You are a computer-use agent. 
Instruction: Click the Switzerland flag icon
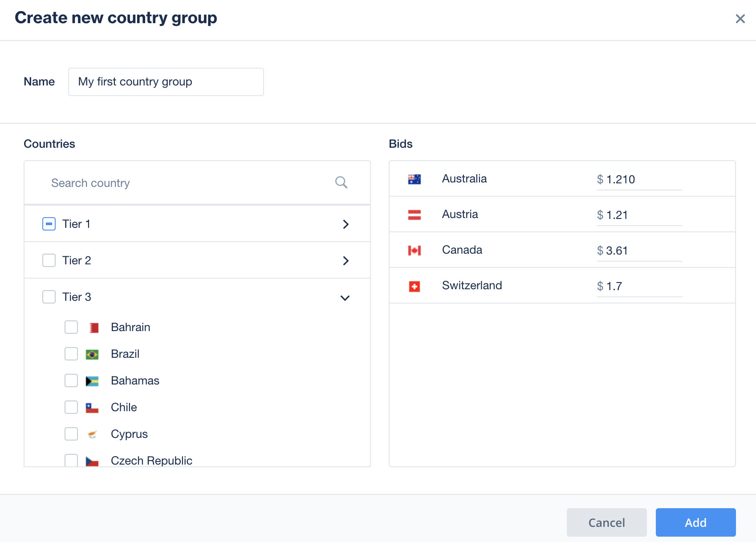[x=415, y=286]
